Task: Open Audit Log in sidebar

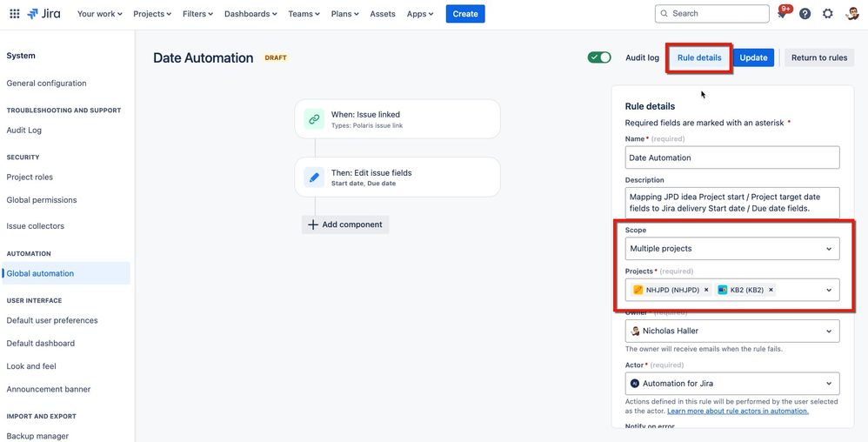Action: tap(23, 131)
